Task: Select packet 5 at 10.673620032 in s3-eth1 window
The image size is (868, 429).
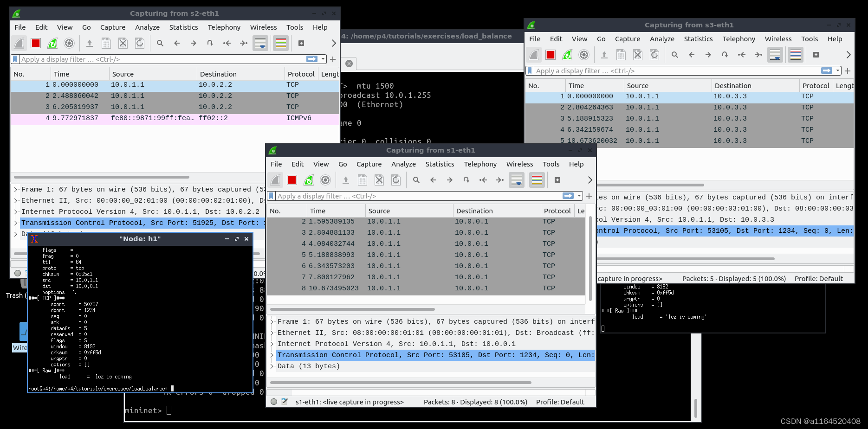Action: 689,141
